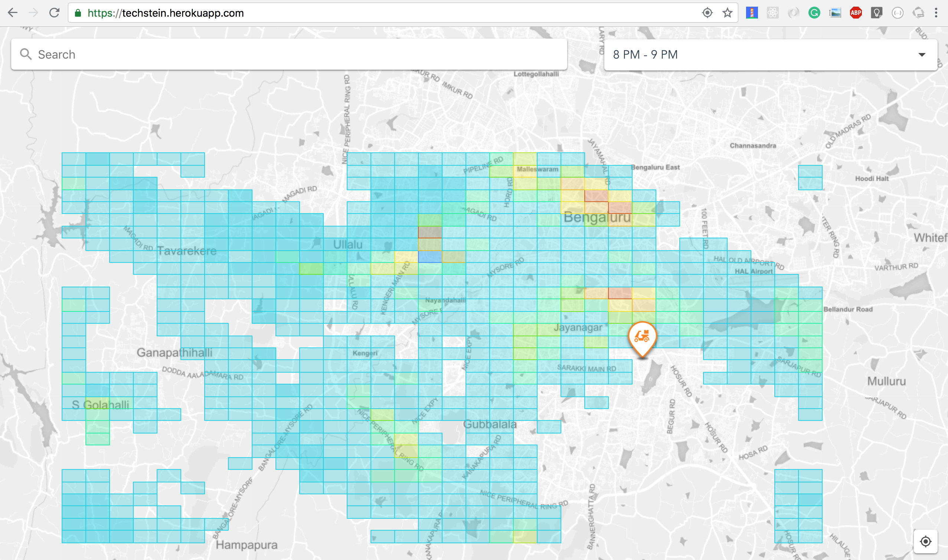Image resolution: width=948 pixels, height=560 pixels.
Task: Bookmark this page with the star icon
Action: (x=728, y=13)
